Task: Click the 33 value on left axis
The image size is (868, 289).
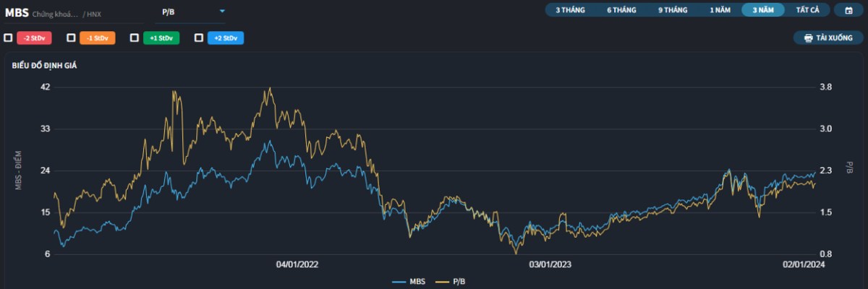Action: (x=46, y=129)
